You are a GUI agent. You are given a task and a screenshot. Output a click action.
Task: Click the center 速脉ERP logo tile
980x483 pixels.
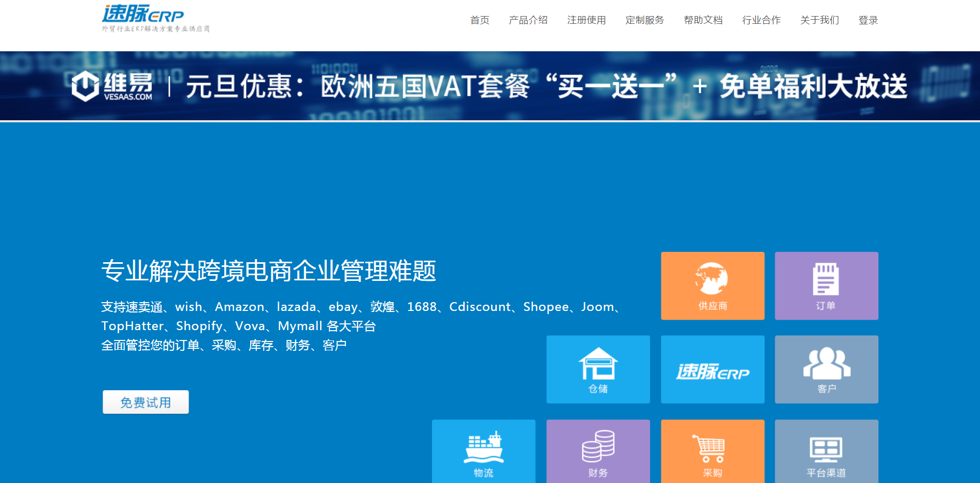[x=712, y=369]
